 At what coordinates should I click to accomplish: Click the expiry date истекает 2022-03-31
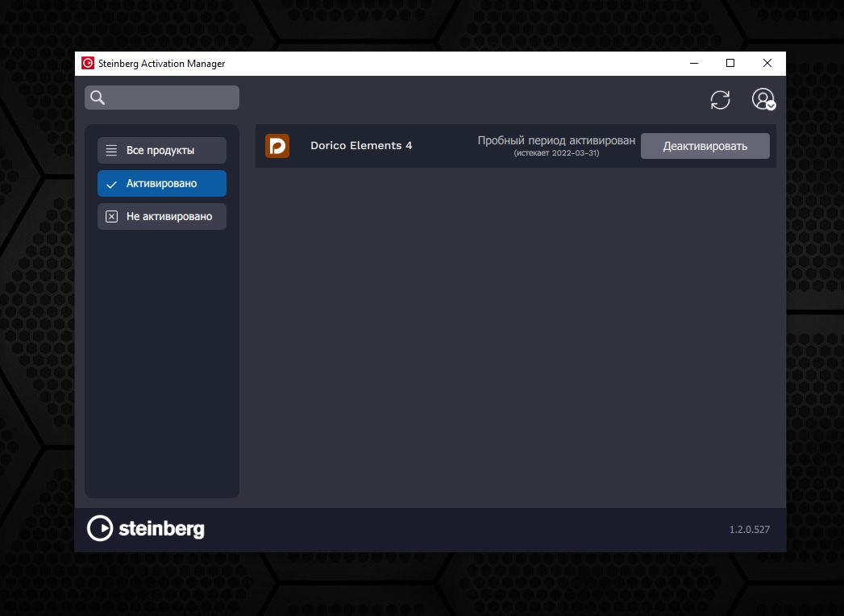[556, 153]
